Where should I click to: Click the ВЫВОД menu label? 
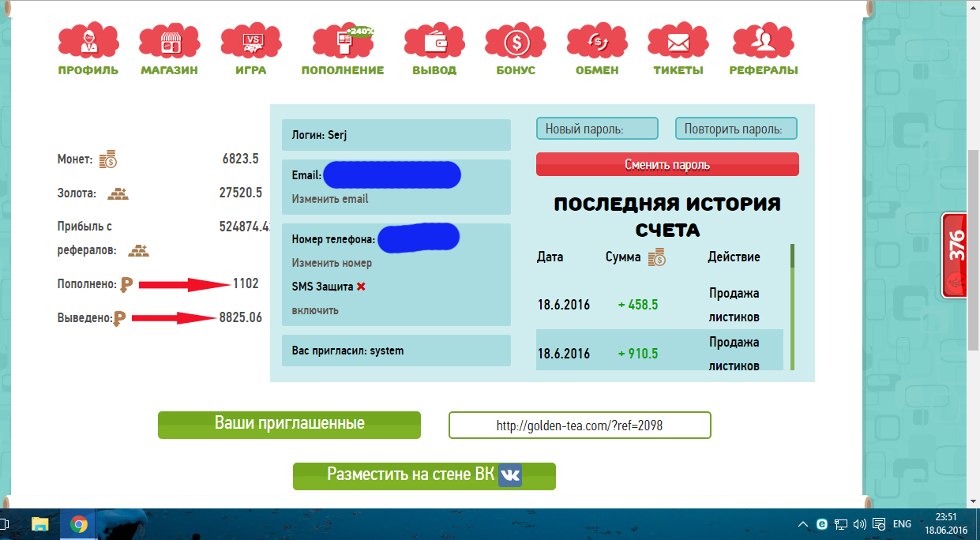coord(434,70)
